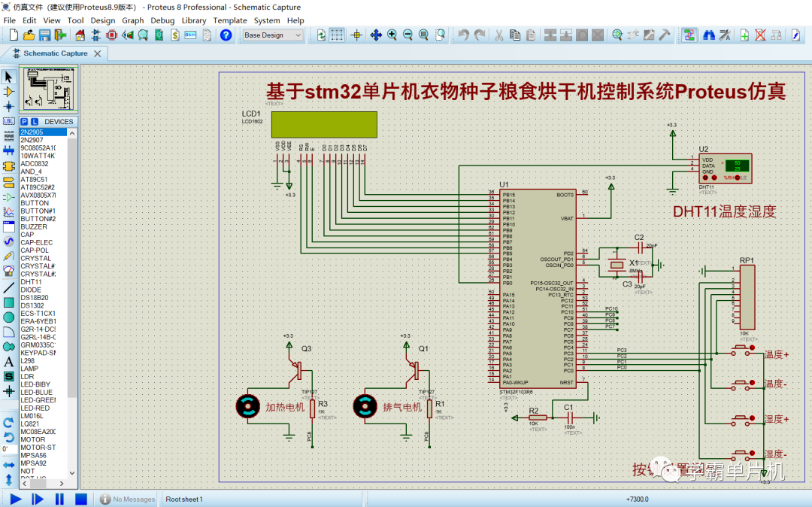812x507 pixels.
Task: Open the Template menu
Action: 230,20
